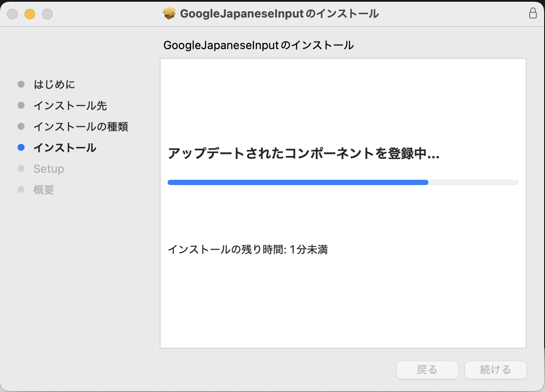Select the はじめに step label
The width and height of the screenshot is (545, 392).
[54, 84]
